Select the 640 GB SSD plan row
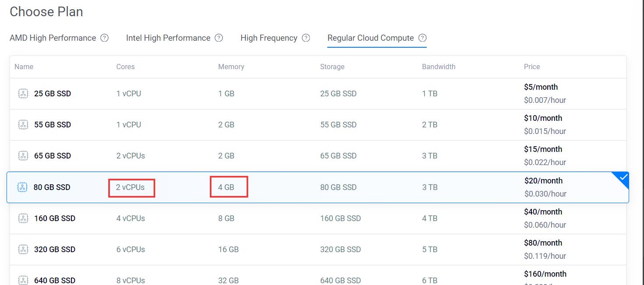This screenshot has width=644, height=285. (x=318, y=275)
